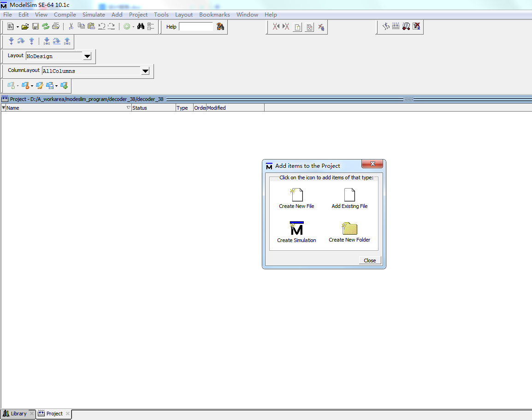Click the Open folder toolbar icon
The image size is (532, 420).
(x=25, y=26)
